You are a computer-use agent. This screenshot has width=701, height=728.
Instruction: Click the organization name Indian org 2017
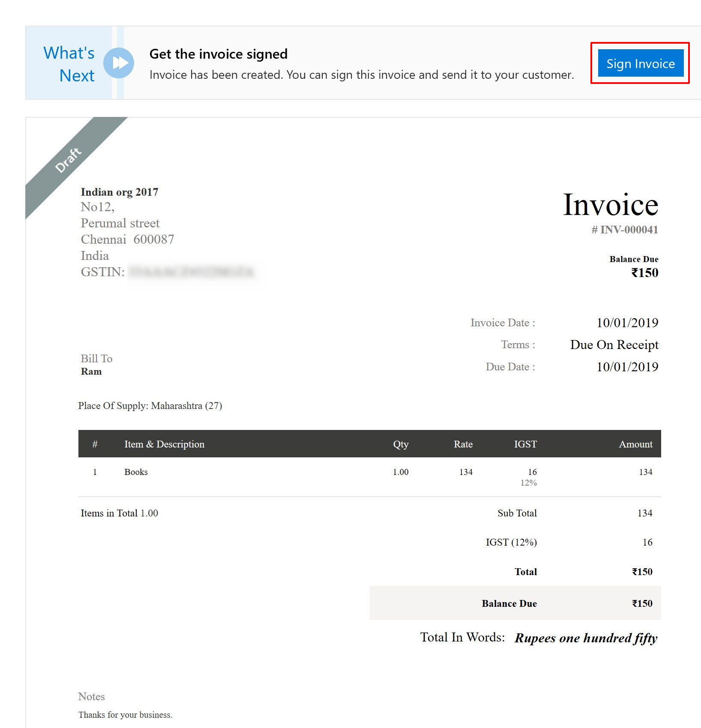coord(120,192)
